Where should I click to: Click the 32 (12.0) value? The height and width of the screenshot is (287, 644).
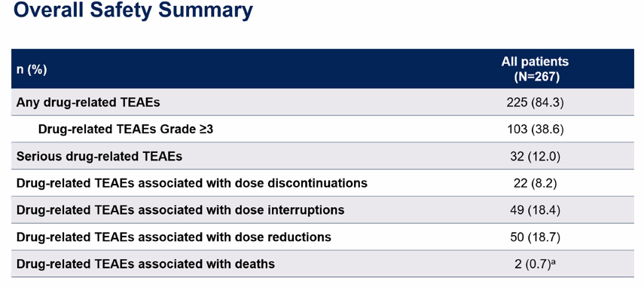[536, 157]
